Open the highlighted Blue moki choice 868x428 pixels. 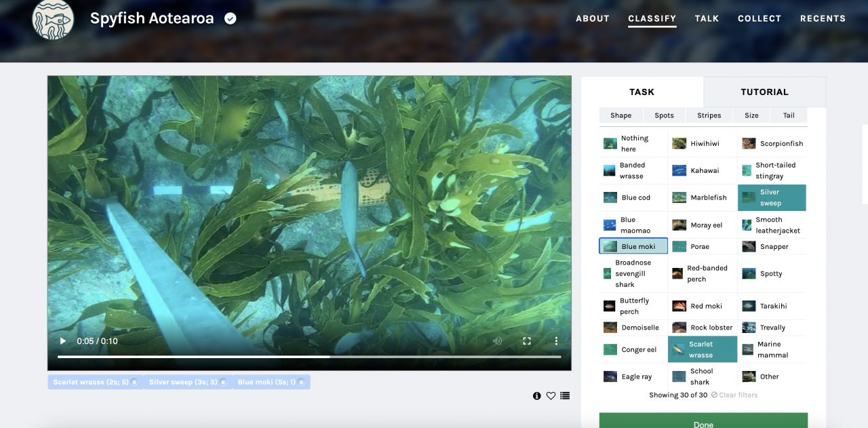[x=633, y=246]
